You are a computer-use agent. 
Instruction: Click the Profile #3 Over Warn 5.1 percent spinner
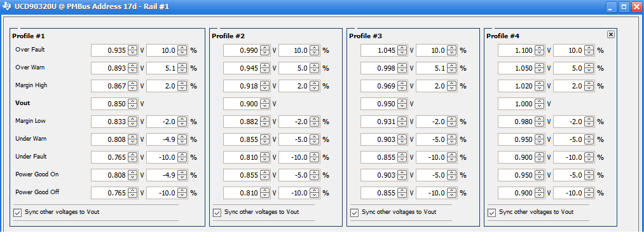tap(452, 68)
